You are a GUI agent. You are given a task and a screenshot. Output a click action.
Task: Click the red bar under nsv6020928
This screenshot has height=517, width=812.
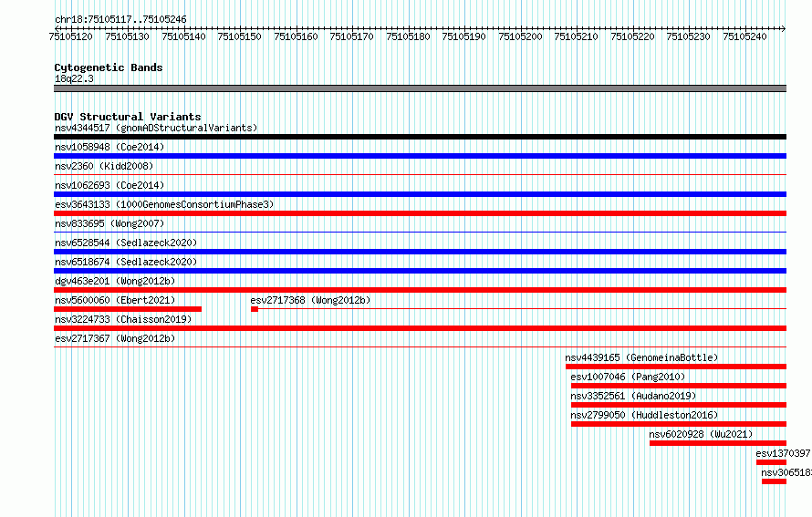click(718, 443)
